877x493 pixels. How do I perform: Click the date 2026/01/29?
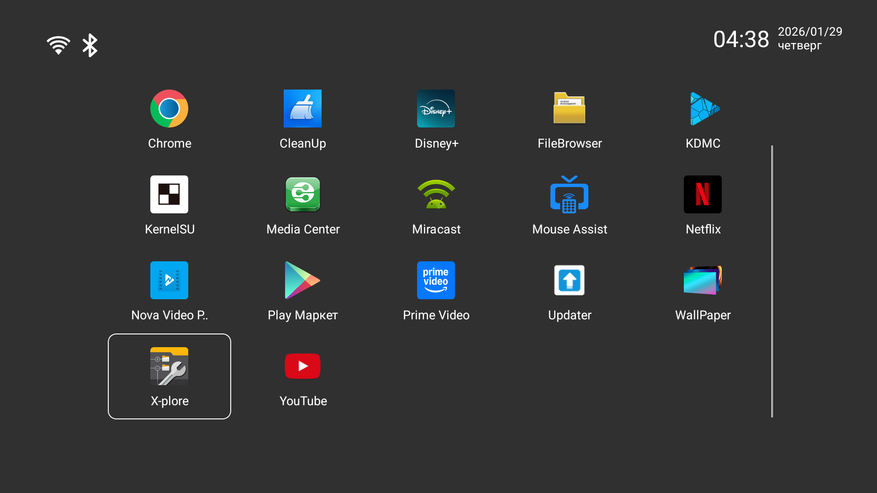coord(810,32)
